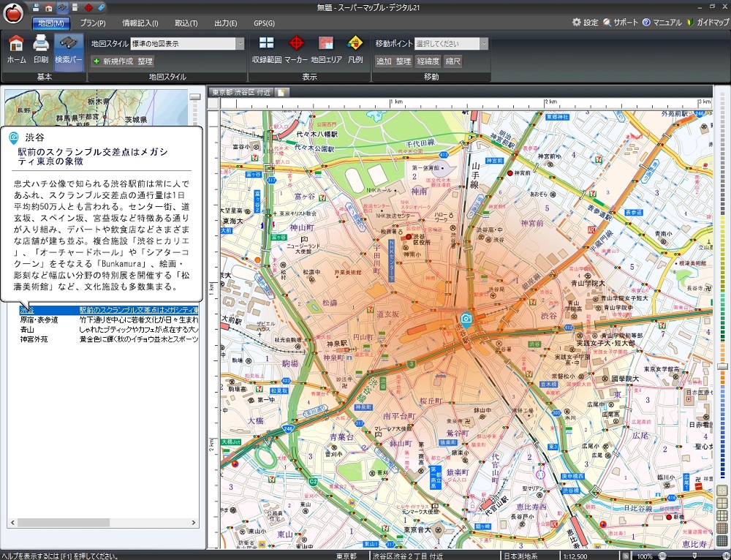Viewport: 731px width, 560px height.
Task: Click the save floppy icon in quick access bar
Action: [x=36, y=7]
